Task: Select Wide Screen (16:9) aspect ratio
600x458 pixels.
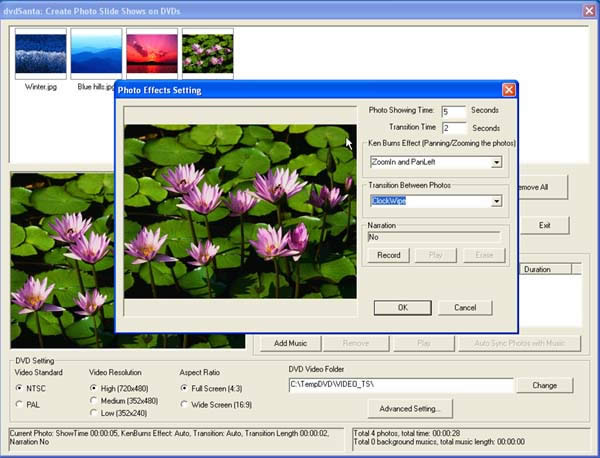Action: tap(184, 404)
